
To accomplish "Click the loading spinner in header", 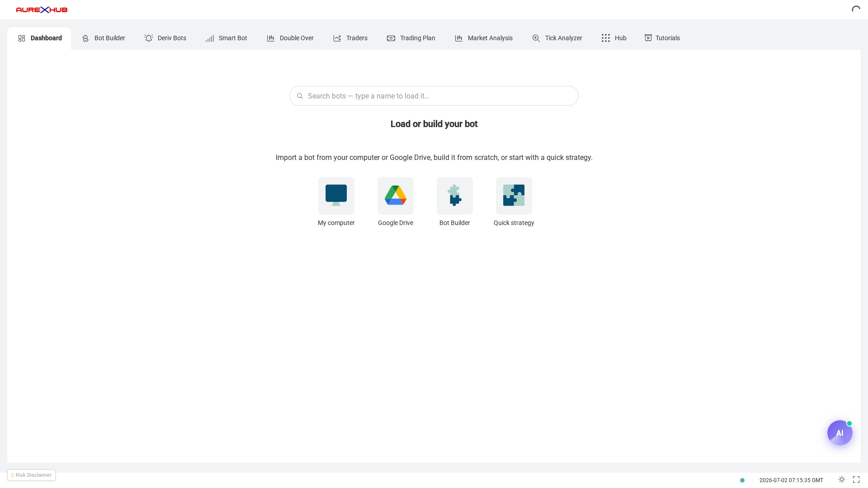I will (856, 9).
